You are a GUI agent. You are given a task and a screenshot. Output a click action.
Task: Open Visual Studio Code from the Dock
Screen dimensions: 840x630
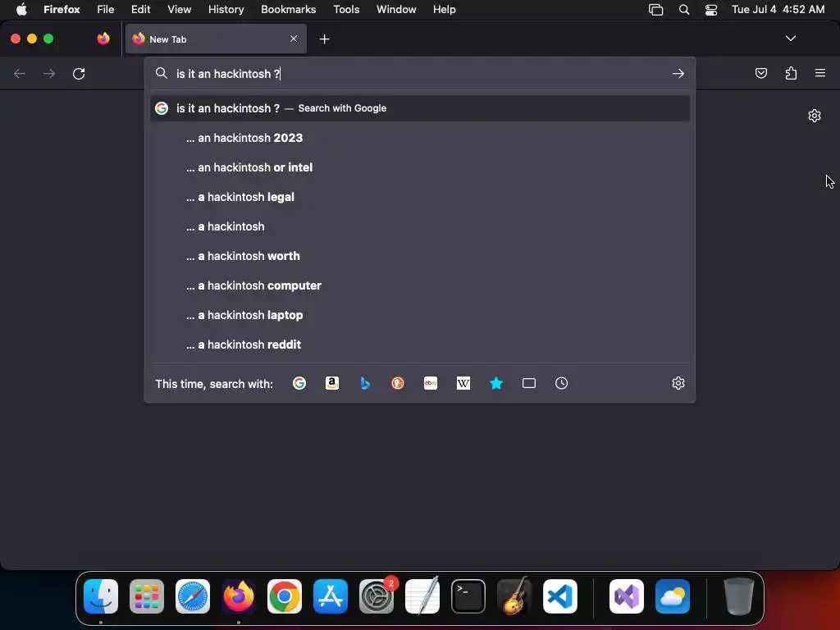pos(560,596)
